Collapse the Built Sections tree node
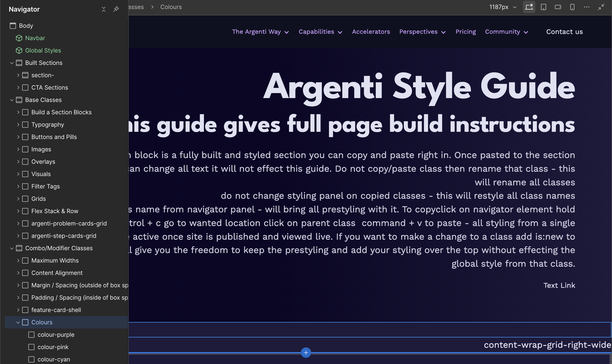 pyautogui.click(x=12, y=63)
